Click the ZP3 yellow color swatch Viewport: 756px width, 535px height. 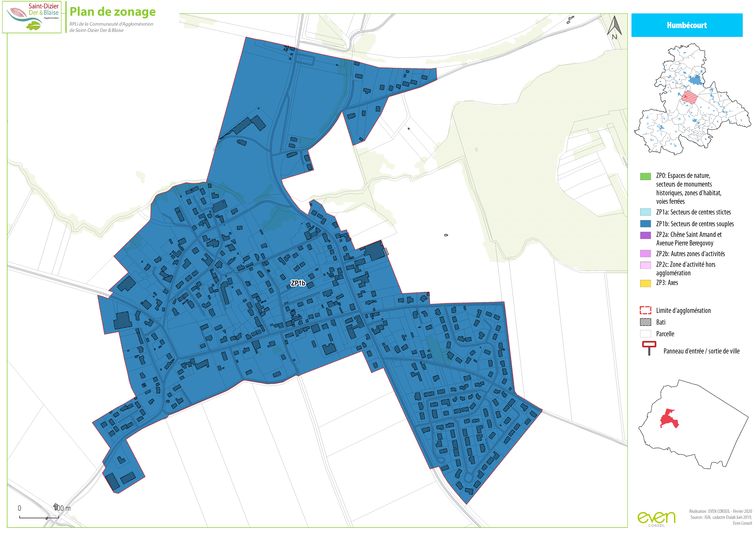[x=645, y=283]
